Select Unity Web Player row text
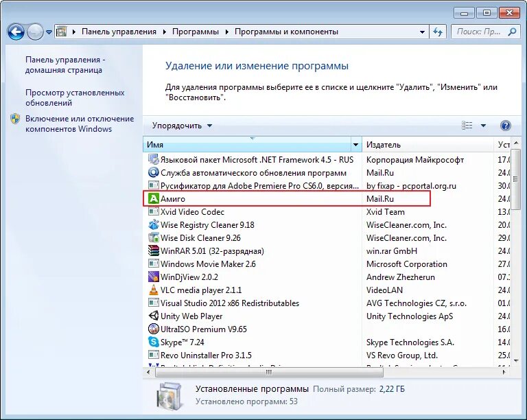 click(x=191, y=316)
